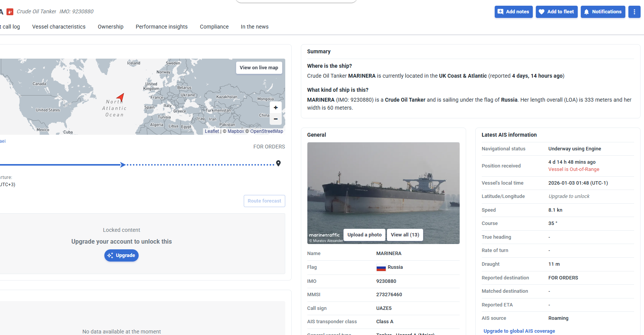Switch to the Ownership tab
The width and height of the screenshot is (644, 335).
pos(110,27)
